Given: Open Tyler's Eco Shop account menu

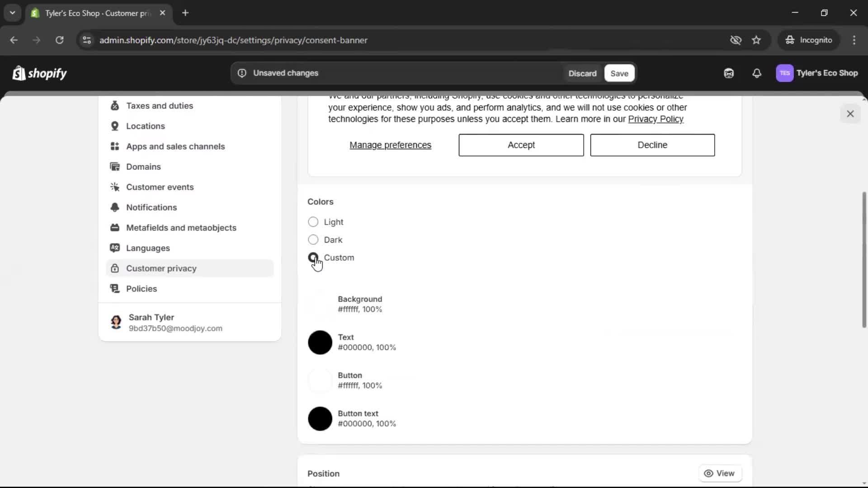Looking at the screenshot, I should pos(817,73).
